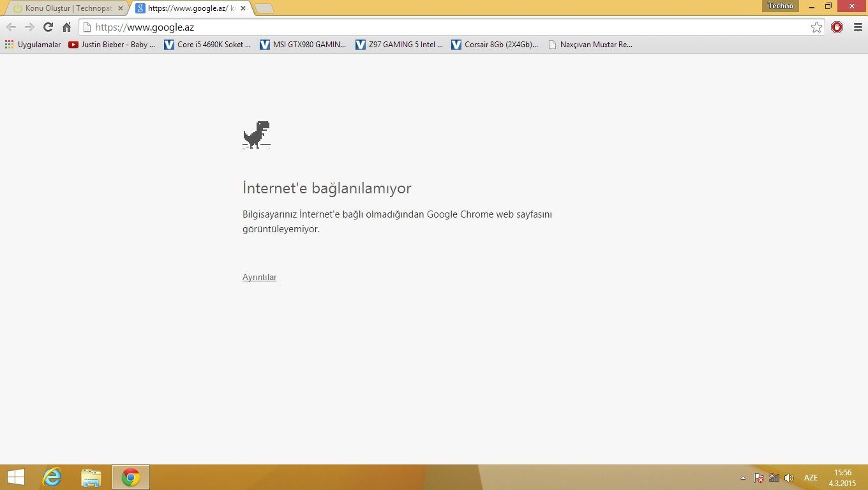Screen dimensions: 868x490
Task: Close the Chrome window
Action: 851,6
